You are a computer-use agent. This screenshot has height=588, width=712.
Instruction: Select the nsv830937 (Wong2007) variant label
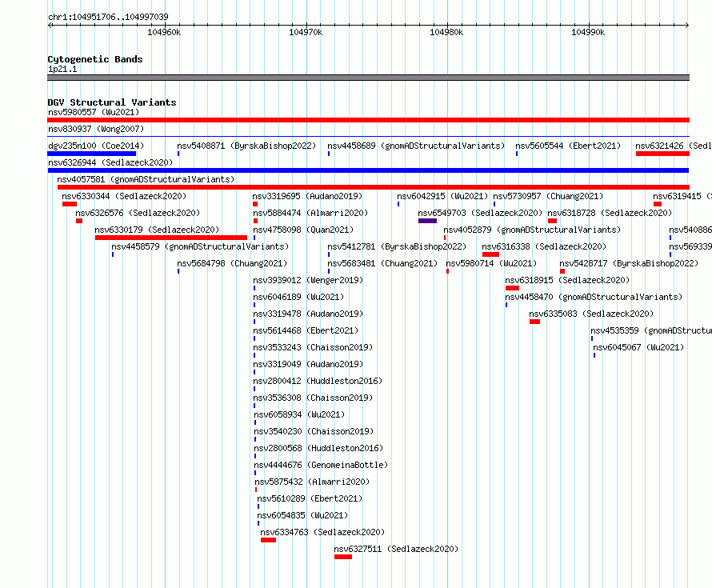(x=96, y=129)
